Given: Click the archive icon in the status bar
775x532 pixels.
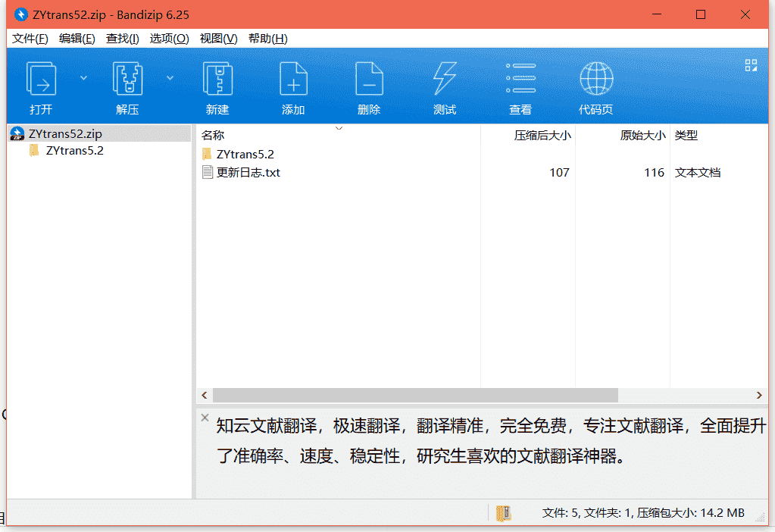Looking at the screenshot, I should tap(503, 514).
